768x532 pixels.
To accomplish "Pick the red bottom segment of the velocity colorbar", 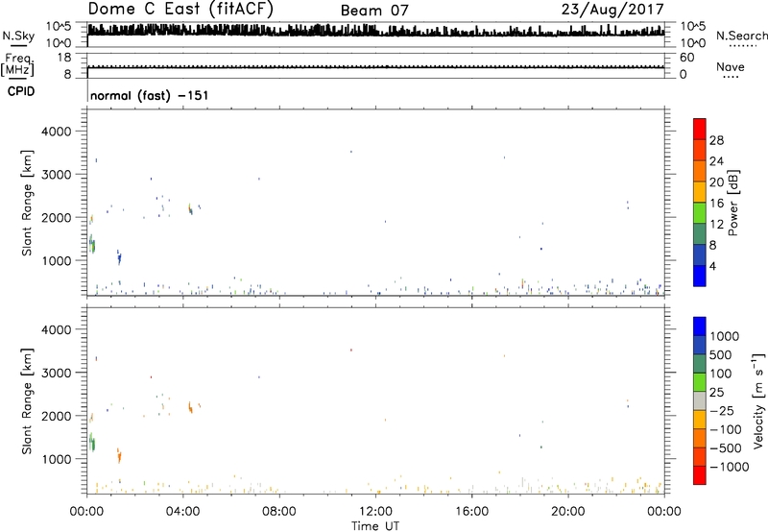I will pyautogui.click(x=700, y=475).
